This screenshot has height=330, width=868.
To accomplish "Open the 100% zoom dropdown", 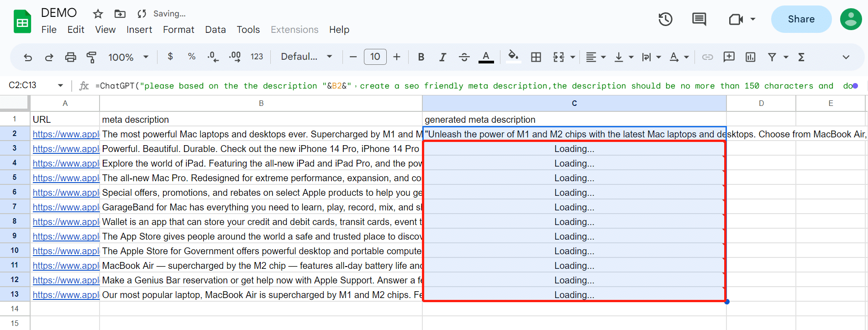I will click(128, 57).
